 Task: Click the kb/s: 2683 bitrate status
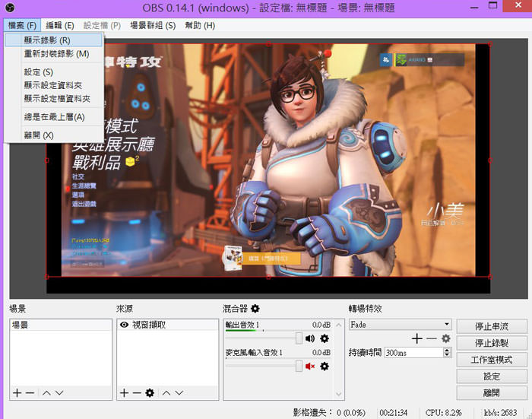click(x=500, y=413)
